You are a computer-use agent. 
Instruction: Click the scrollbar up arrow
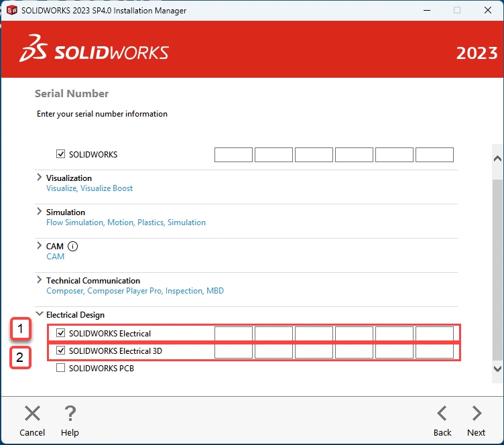coord(497,158)
